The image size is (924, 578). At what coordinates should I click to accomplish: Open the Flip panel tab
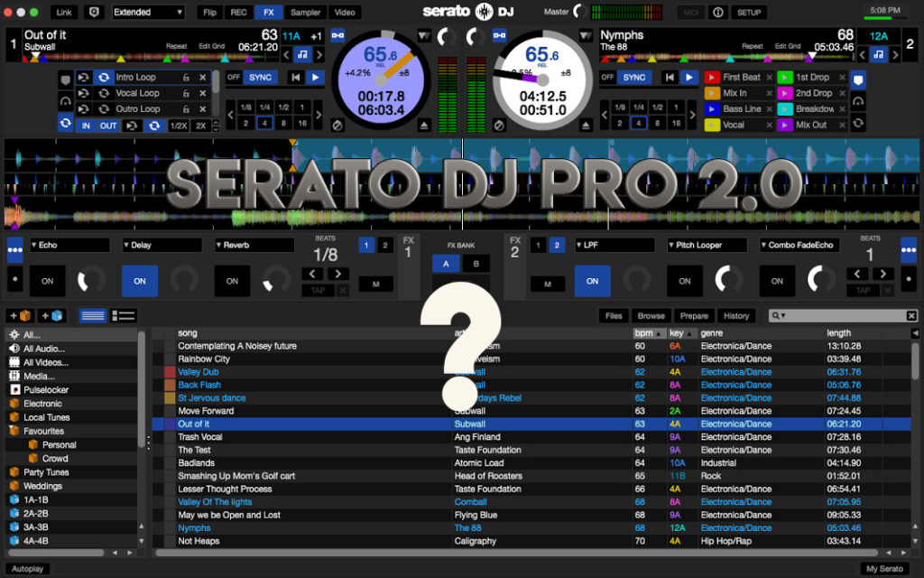[x=209, y=12]
